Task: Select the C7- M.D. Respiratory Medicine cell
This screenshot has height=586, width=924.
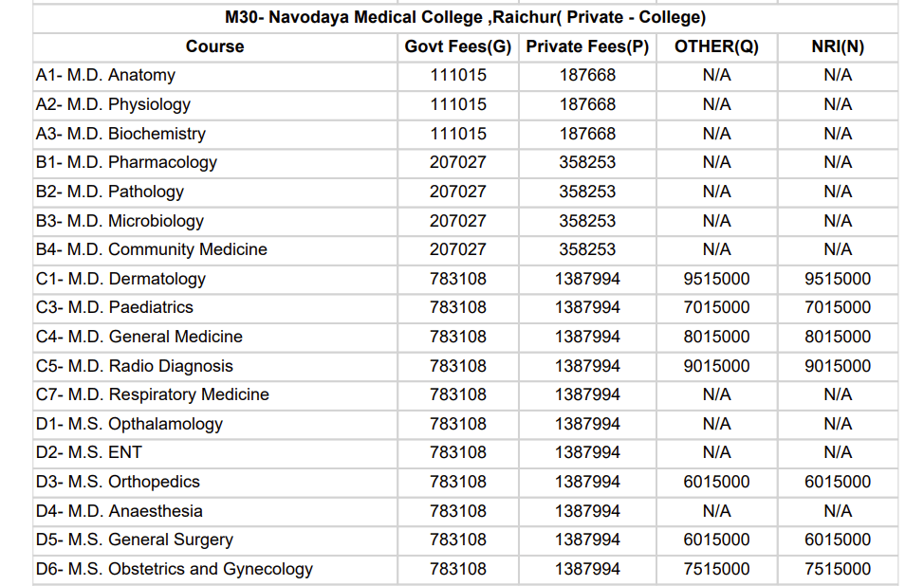Action: click(153, 394)
